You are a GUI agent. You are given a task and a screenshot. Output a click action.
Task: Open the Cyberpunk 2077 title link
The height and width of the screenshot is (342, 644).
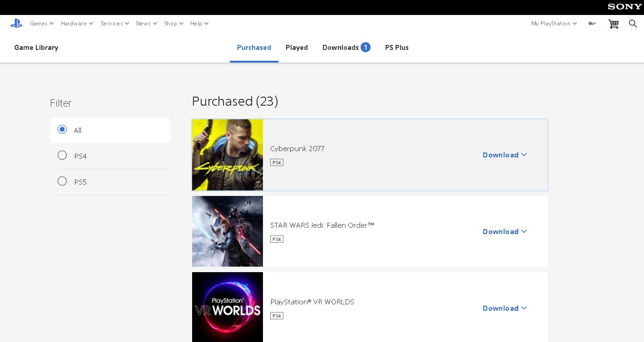297,149
